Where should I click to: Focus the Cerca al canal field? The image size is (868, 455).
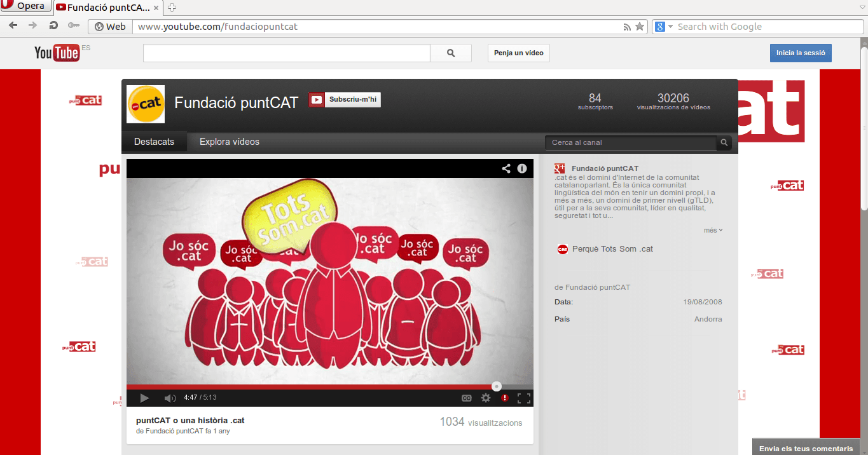tap(630, 142)
